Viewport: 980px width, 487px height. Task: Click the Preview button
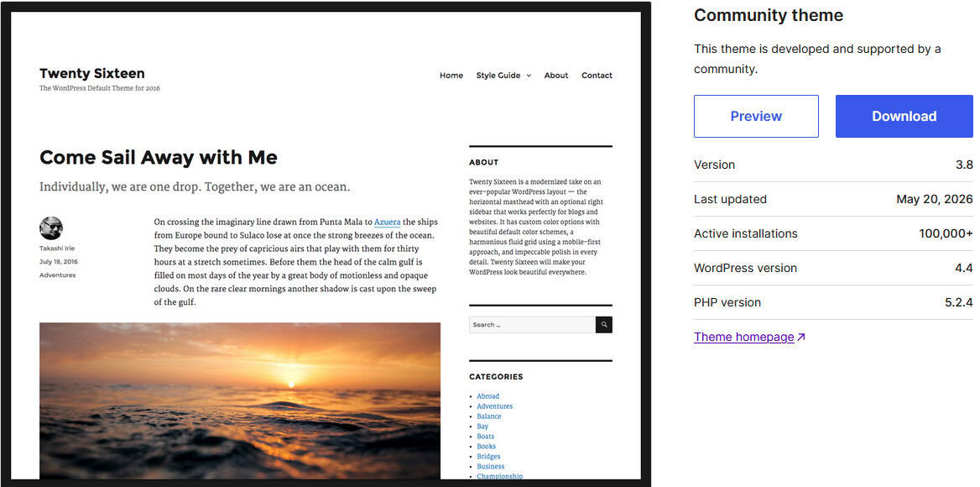tap(756, 116)
